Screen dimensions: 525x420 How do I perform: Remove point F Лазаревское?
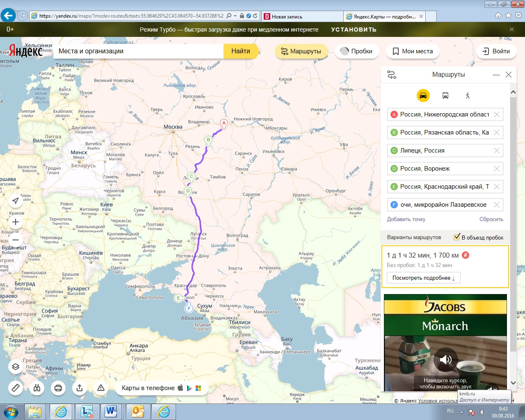tap(497, 205)
